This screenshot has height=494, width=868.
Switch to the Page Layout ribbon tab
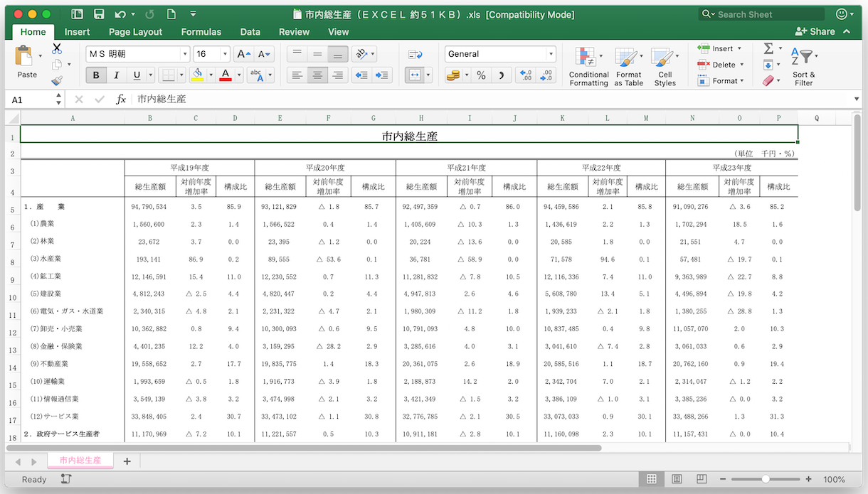pos(135,32)
